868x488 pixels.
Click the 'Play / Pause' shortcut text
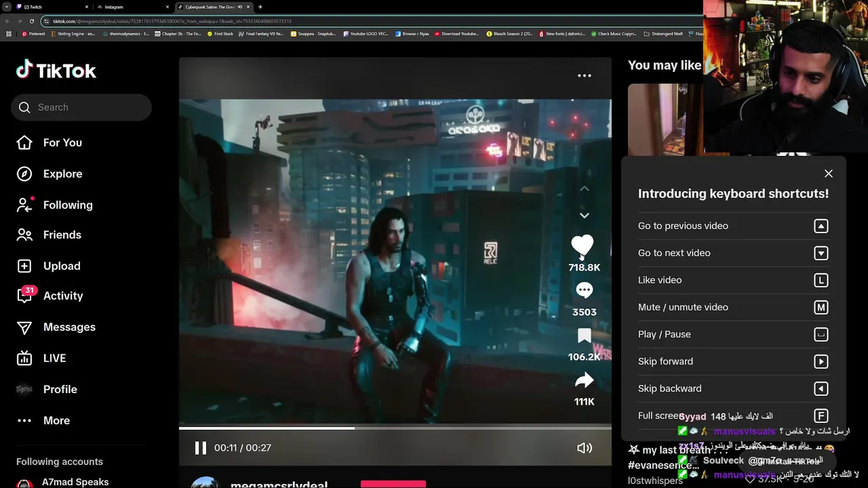[x=665, y=334]
